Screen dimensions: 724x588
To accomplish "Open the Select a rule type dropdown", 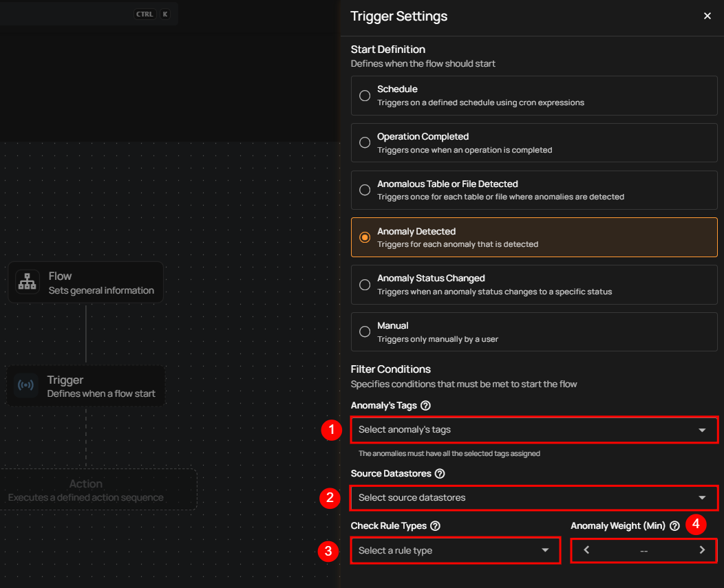I will pyautogui.click(x=455, y=550).
